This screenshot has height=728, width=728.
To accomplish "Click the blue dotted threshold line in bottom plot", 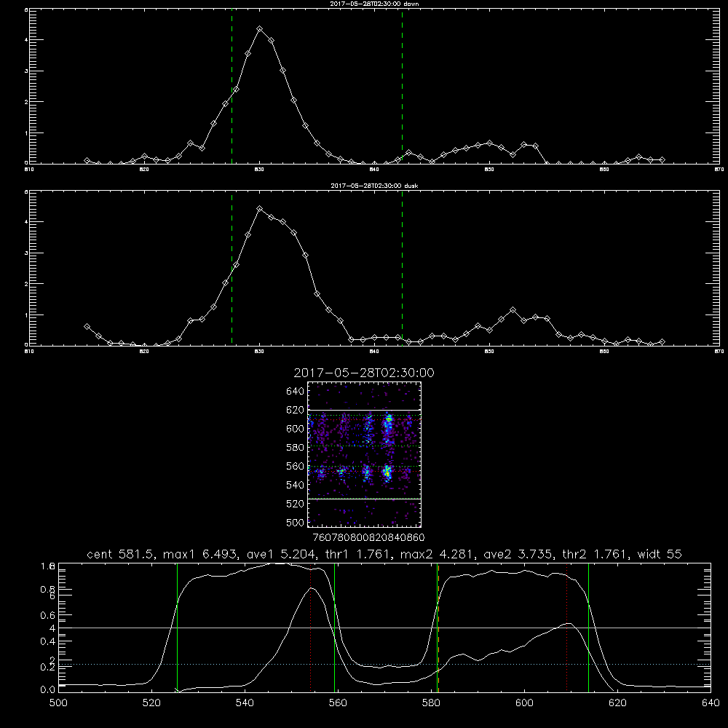I will pyautogui.click(x=384, y=665).
